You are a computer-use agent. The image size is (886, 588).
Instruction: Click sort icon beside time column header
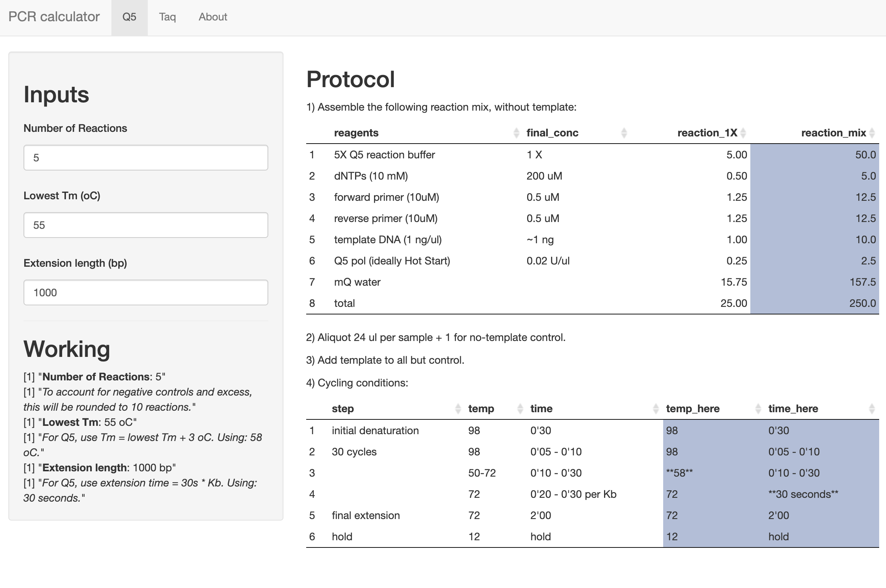tap(656, 409)
